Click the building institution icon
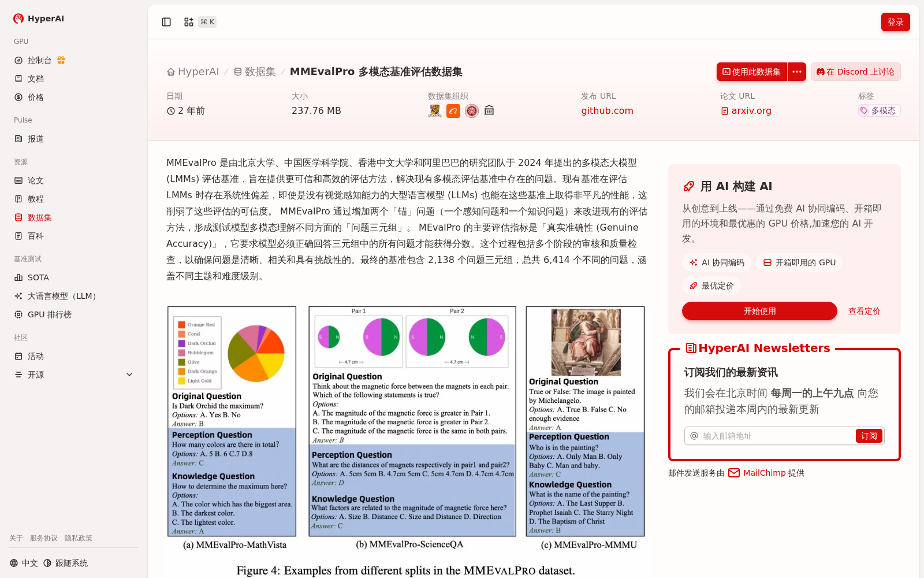924x578 pixels. click(x=489, y=110)
